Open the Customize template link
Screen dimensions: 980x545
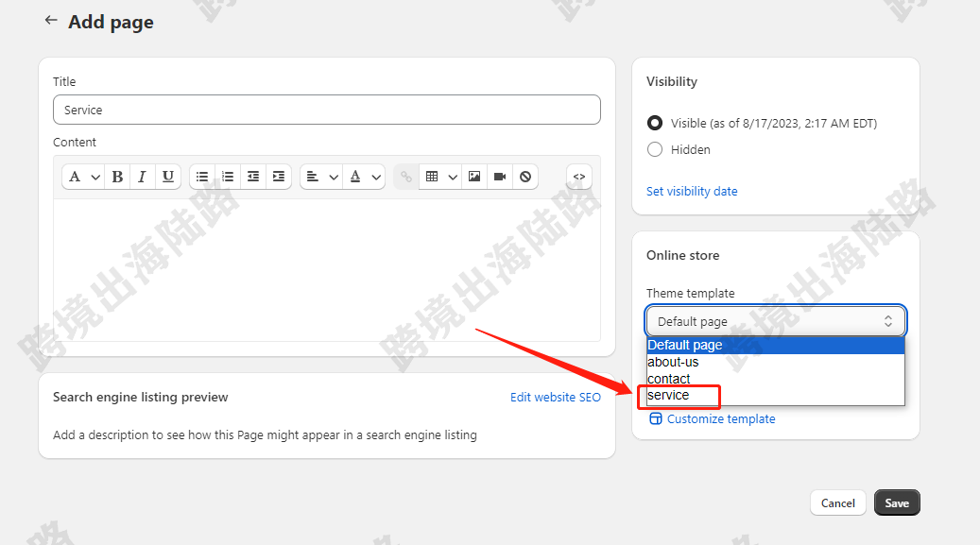721,418
